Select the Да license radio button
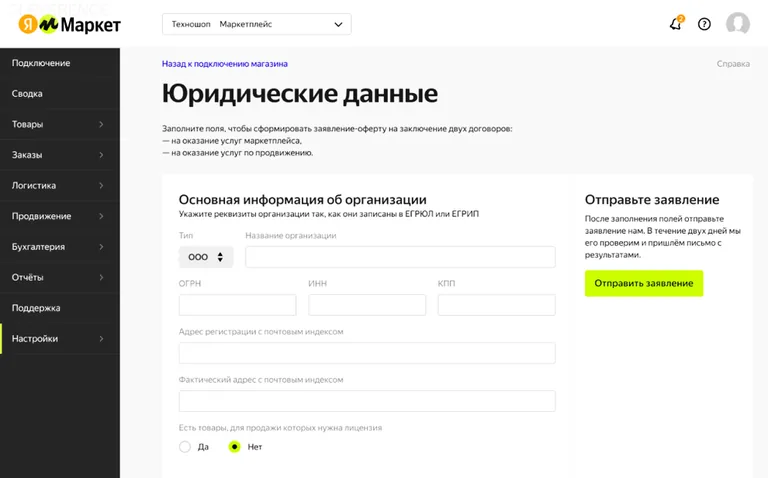This screenshot has height=478, width=768. coord(185,447)
